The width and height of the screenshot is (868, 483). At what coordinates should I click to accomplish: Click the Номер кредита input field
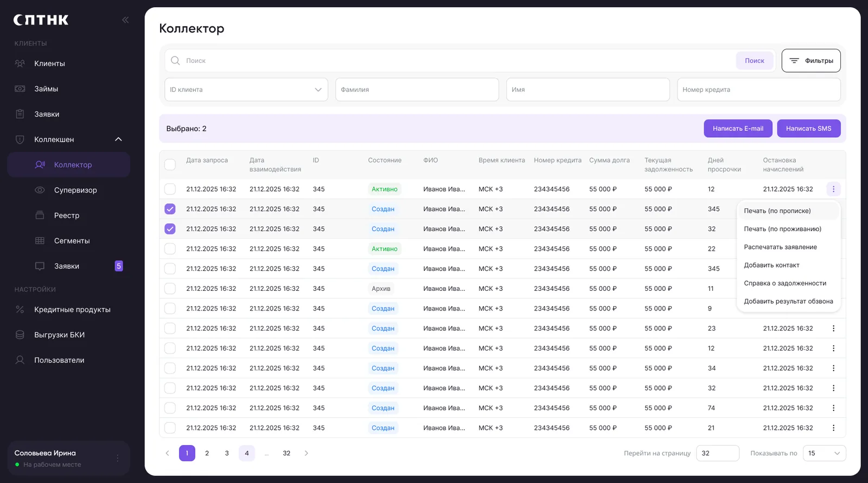pos(759,90)
